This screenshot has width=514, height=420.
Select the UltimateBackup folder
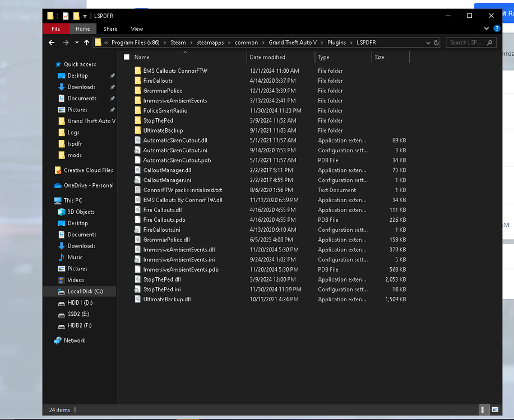(163, 130)
